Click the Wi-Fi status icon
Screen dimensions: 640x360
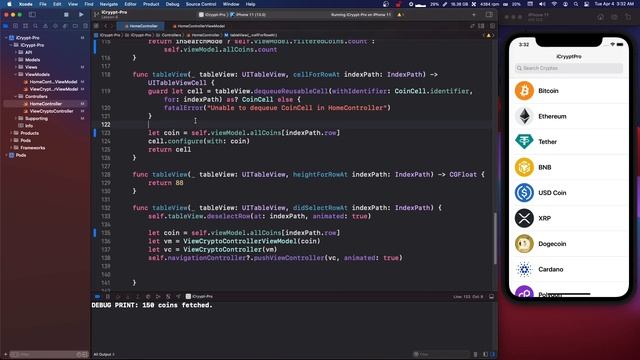click(554, 4)
